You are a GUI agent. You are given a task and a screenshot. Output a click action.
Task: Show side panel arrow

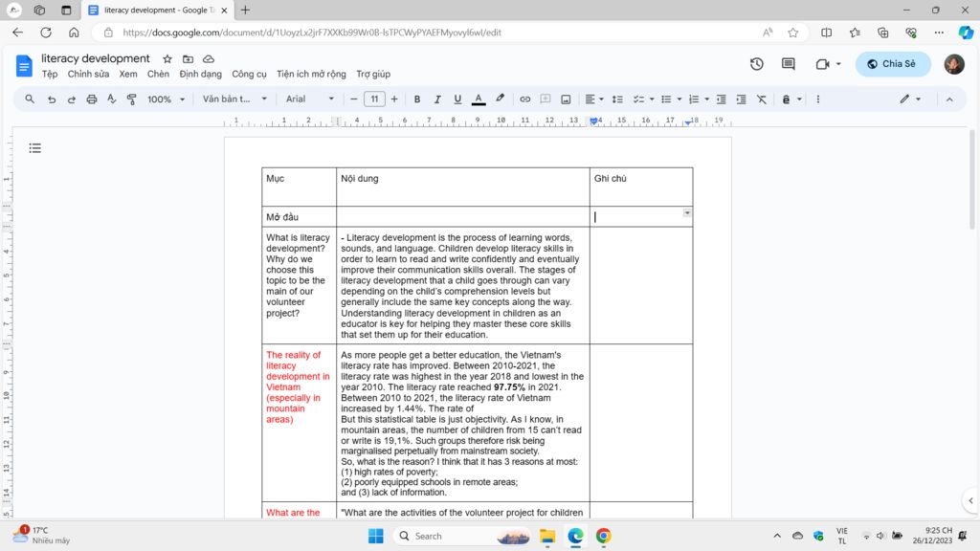pos(970,500)
